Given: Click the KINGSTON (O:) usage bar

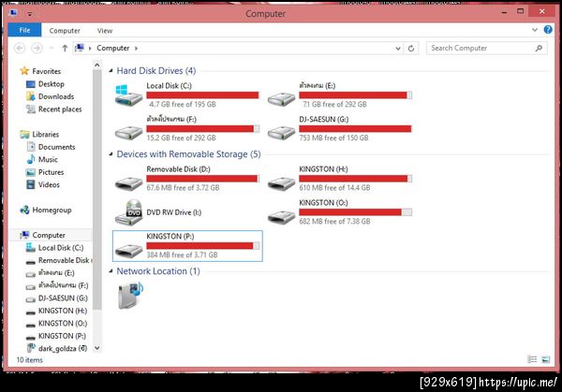Looking at the screenshot, I should pos(356,212).
